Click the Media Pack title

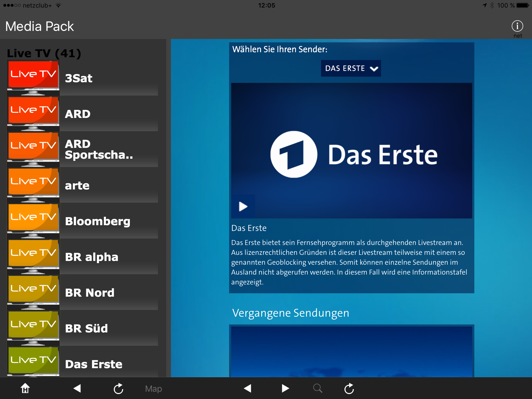39,26
